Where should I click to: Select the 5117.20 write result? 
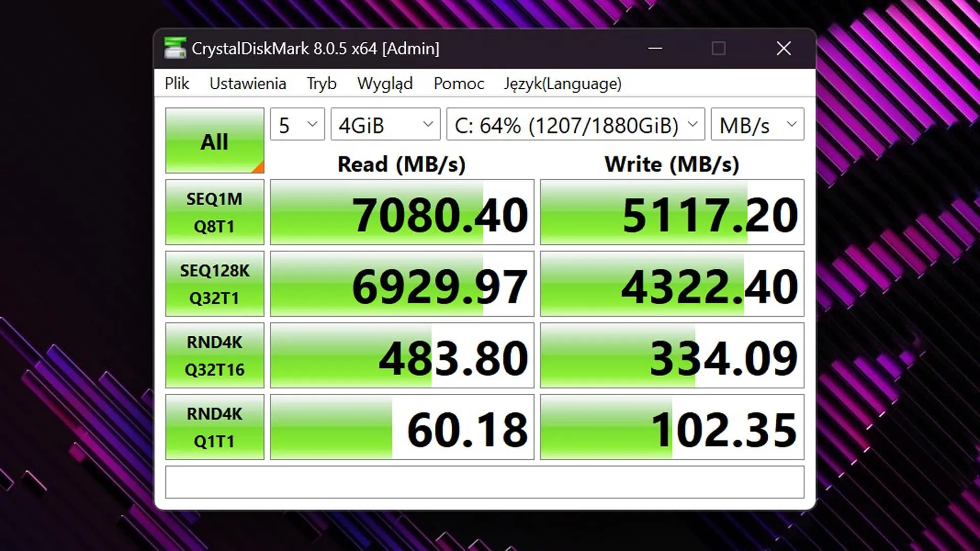pos(672,212)
